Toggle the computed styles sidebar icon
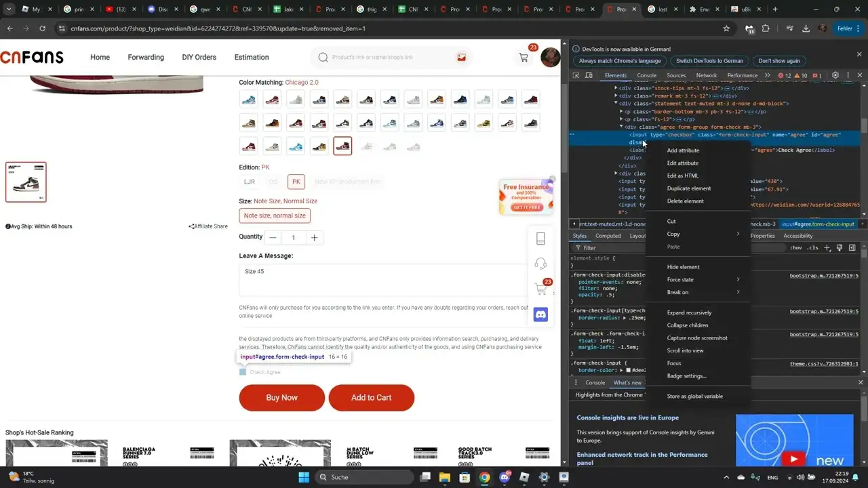Image resolution: width=868 pixels, height=488 pixels. (852, 248)
